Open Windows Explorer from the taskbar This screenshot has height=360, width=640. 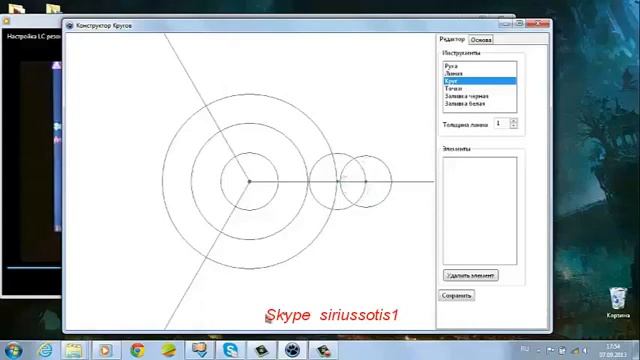click(x=74, y=350)
